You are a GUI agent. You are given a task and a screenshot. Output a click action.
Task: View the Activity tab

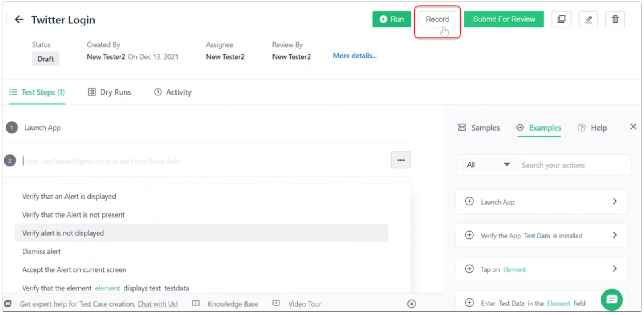(x=173, y=92)
